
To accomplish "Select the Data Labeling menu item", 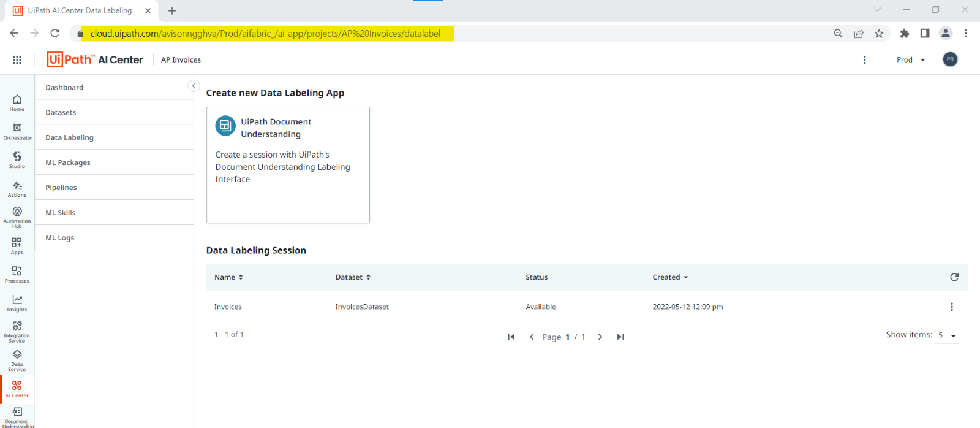I will (115, 137).
